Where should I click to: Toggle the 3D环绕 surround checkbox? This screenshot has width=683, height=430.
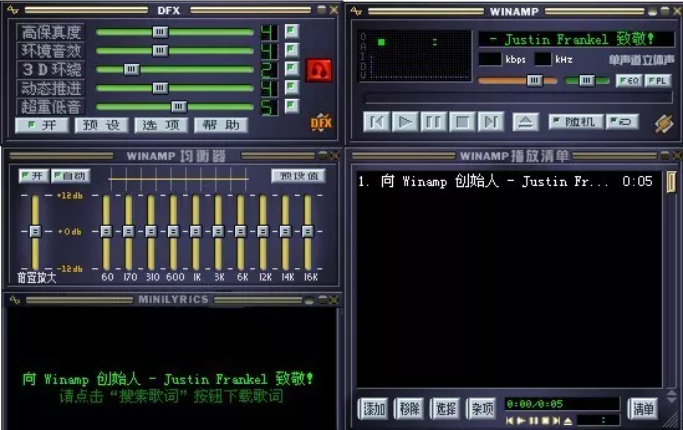point(292,68)
